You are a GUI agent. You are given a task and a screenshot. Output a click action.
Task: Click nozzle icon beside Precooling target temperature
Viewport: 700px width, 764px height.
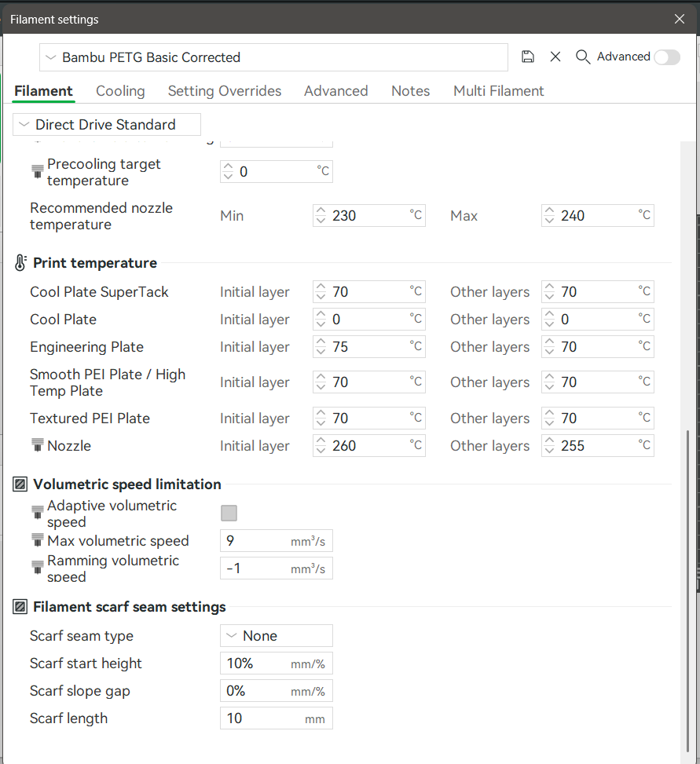(38, 171)
